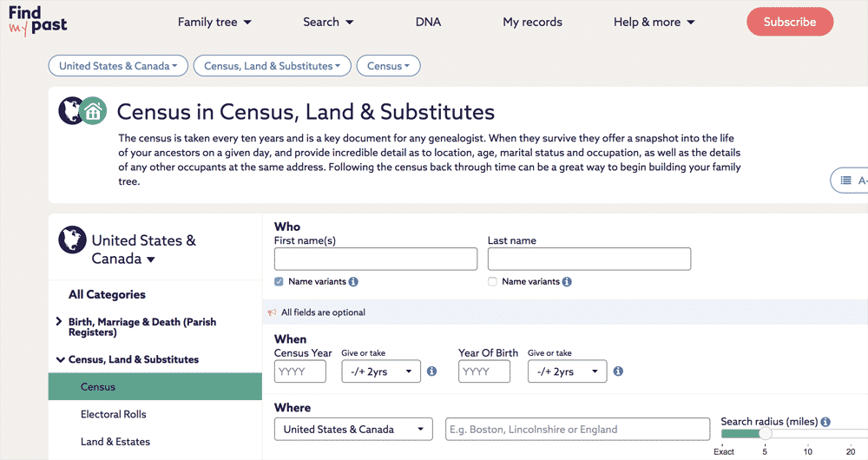Select Land & Estates subcategory

(115, 442)
